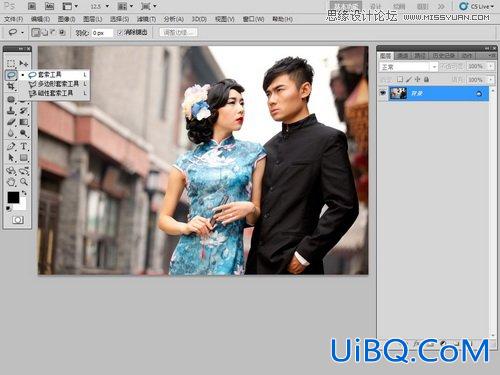Select the Horizontal Type tool
This screenshot has height=375, width=500.
(x=23, y=146)
